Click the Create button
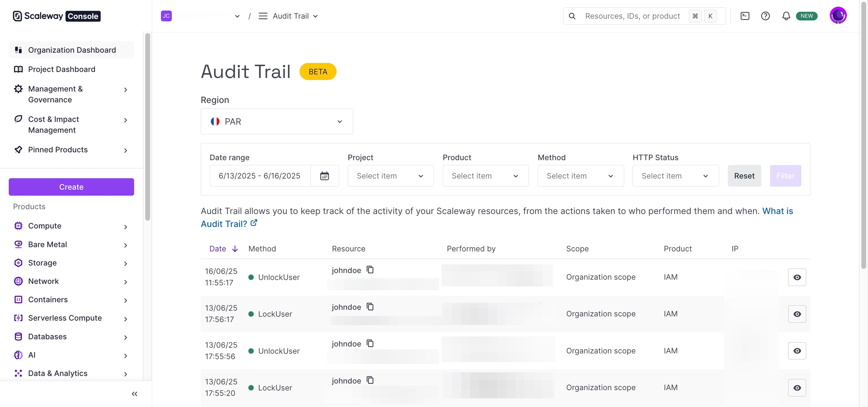This screenshot has height=407, width=868. tap(71, 187)
